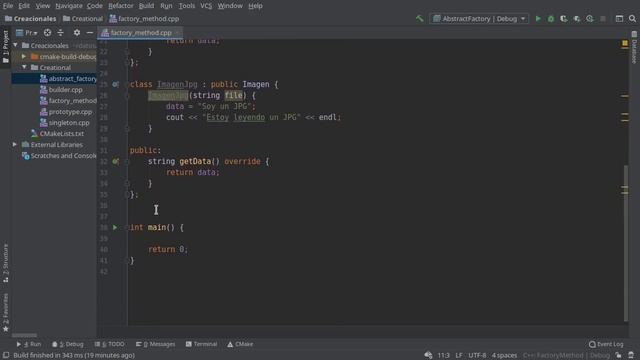The height and width of the screenshot is (360, 640).
Task: Collapse the Creacionales root tree node
Action: 16,45
